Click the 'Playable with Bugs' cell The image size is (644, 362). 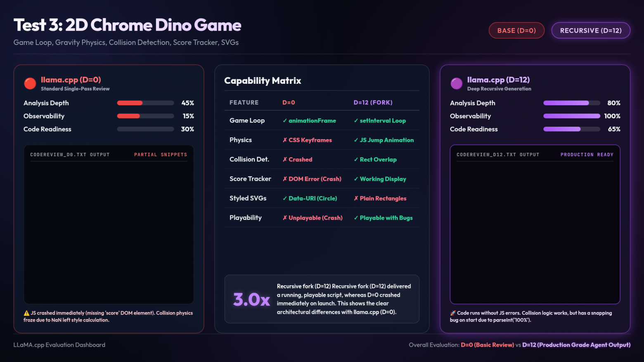pyautogui.click(x=383, y=218)
